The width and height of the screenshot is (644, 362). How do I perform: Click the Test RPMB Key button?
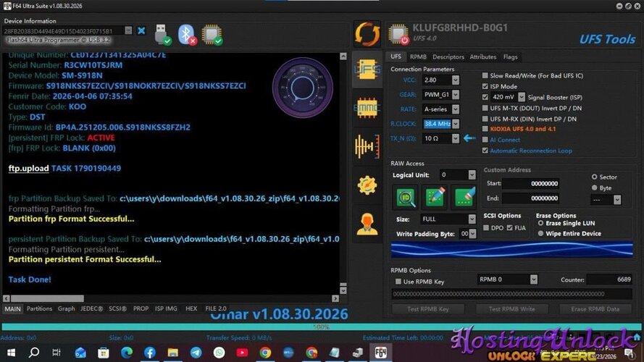pos(428,309)
